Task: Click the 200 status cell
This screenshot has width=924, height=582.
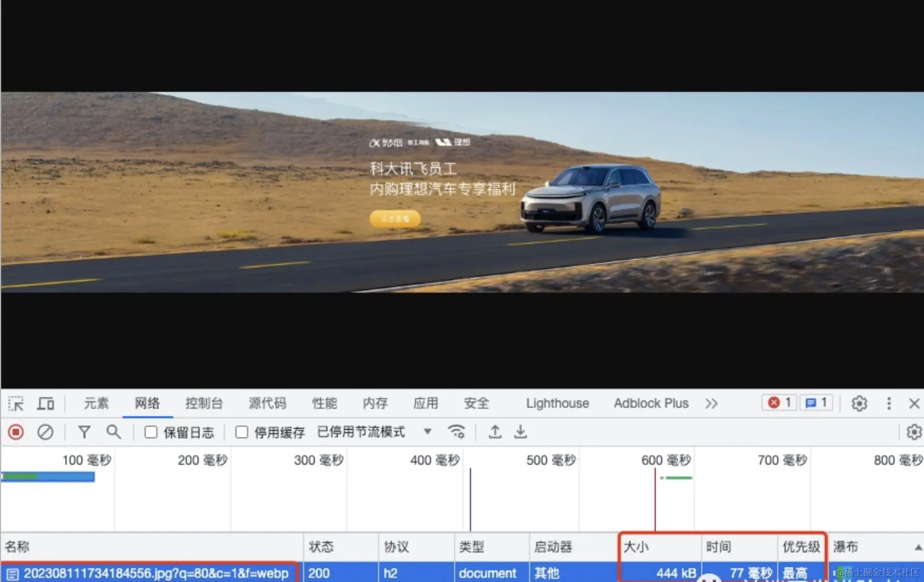Action: click(x=341, y=572)
